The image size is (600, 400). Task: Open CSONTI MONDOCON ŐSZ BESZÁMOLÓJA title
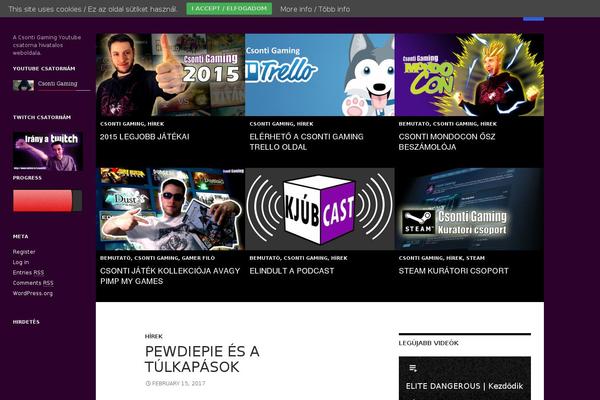point(447,142)
